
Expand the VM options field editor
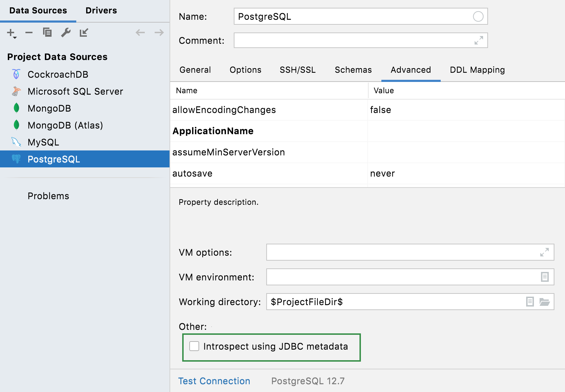pyautogui.click(x=544, y=252)
